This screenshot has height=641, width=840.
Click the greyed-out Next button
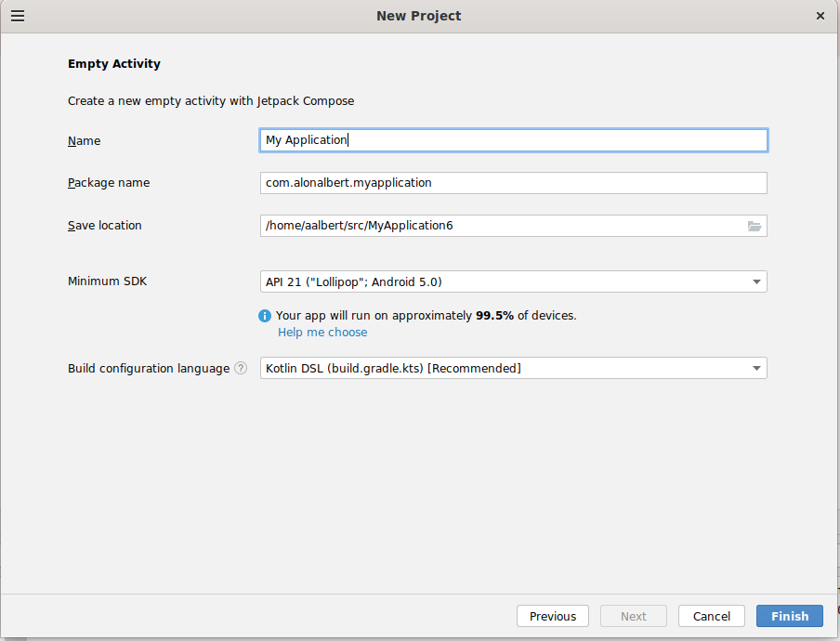634,616
